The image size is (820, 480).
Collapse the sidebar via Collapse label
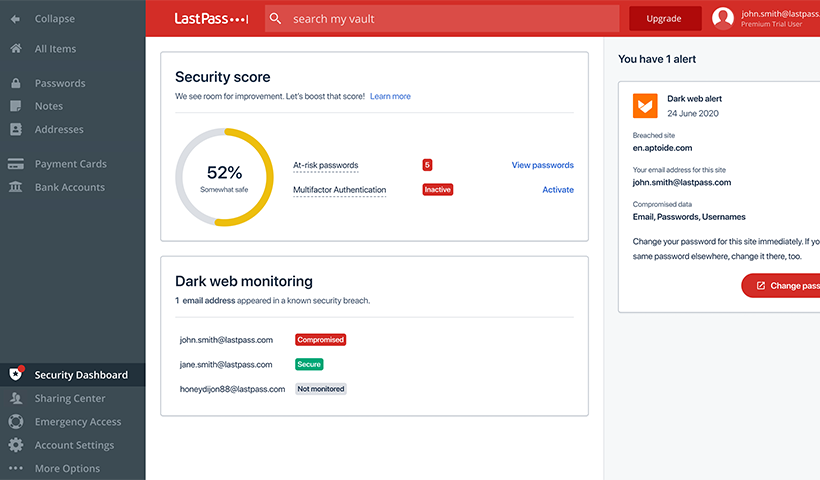(55, 19)
